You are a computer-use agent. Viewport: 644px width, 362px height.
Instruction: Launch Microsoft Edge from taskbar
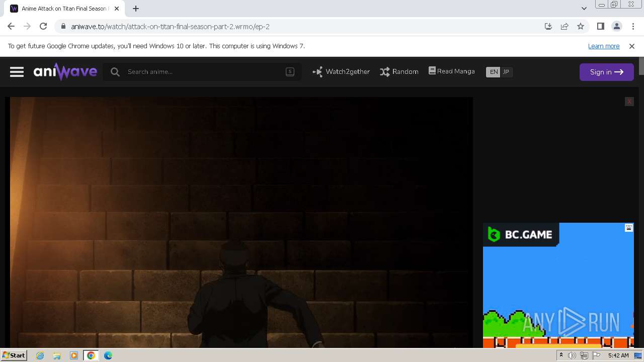108,355
